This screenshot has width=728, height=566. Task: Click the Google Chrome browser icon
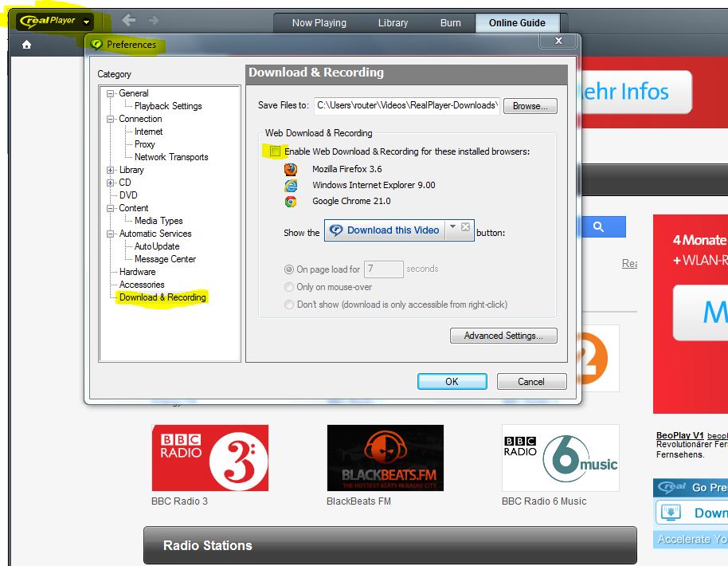[x=291, y=201]
